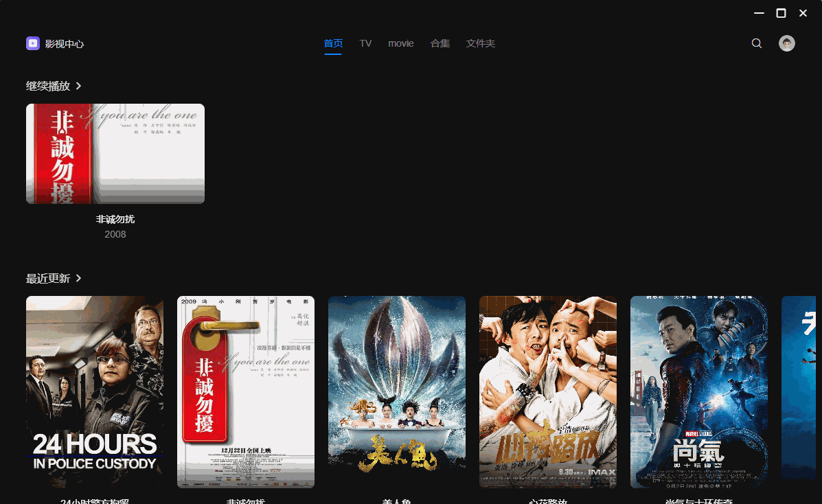Expand the 最近更新 section chevron
Screen dimensions: 822x504
[x=79, y=278]
